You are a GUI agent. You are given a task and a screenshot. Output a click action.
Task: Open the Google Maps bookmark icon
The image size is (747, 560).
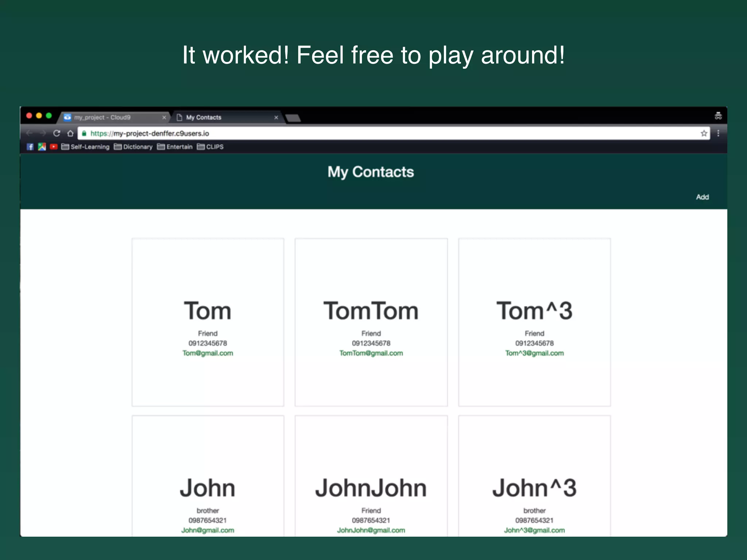tap(42, 147)
